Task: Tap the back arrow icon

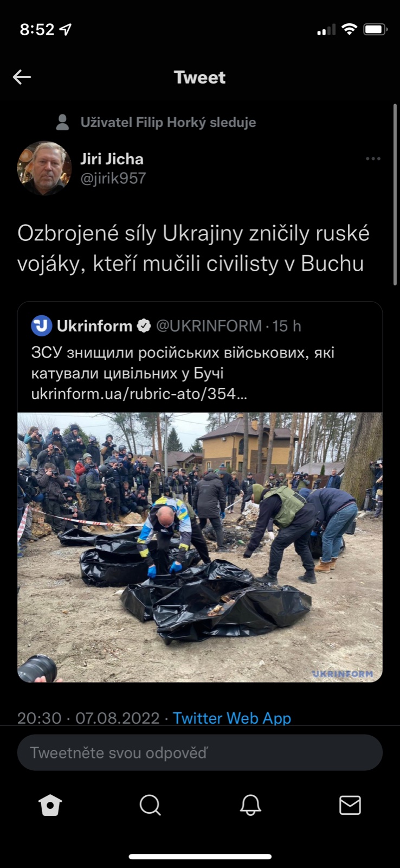Action: 22,77
